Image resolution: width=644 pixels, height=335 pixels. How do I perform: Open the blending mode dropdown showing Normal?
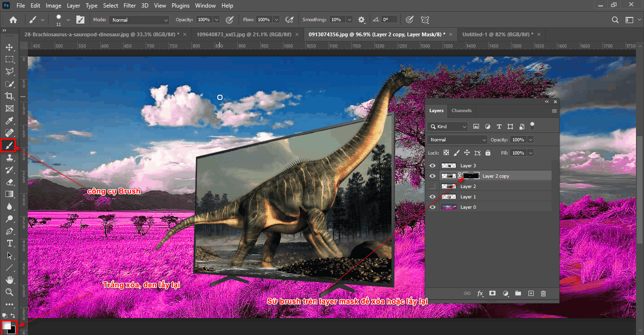[456, 139]
